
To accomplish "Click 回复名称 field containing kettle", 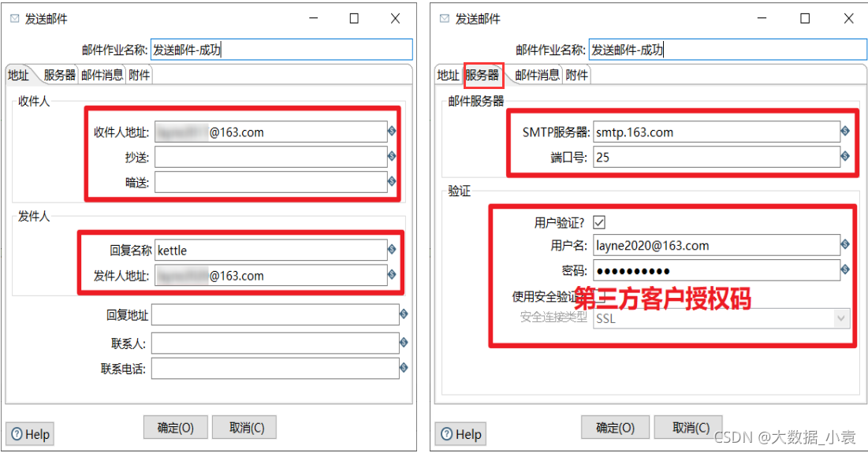I will (x=270, y=250).
